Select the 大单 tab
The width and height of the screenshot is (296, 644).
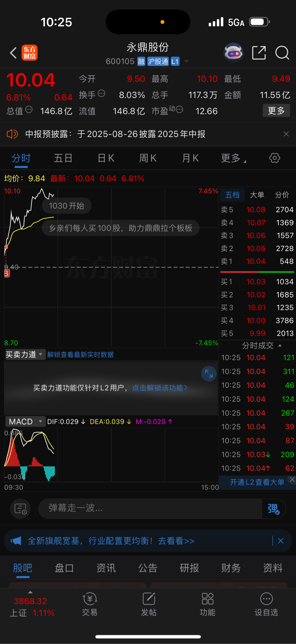[x=257, y=195]
